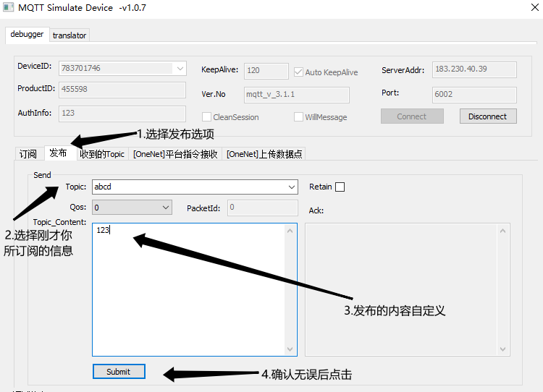543x392 pixels.
Task: Switch to the translator tab
Action: coord(70,35)
